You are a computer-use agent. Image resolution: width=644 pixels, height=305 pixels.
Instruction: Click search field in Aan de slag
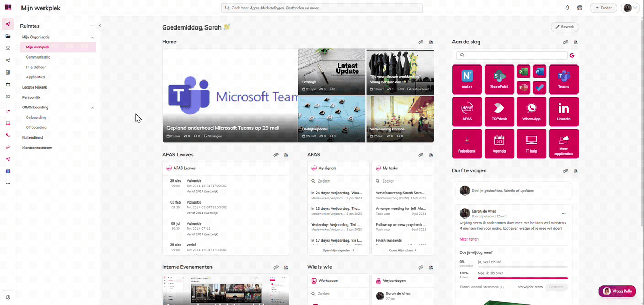[511, 55]
